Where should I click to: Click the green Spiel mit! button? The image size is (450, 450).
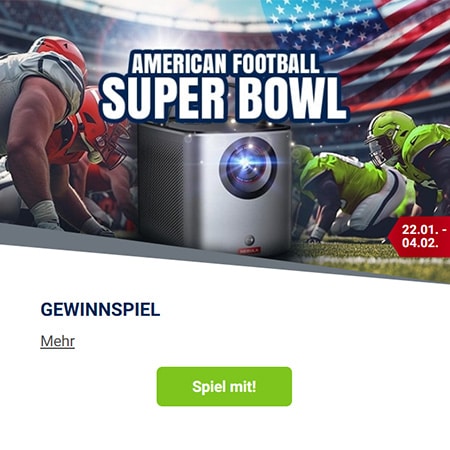pyautogui.click(x=224, y=386)
